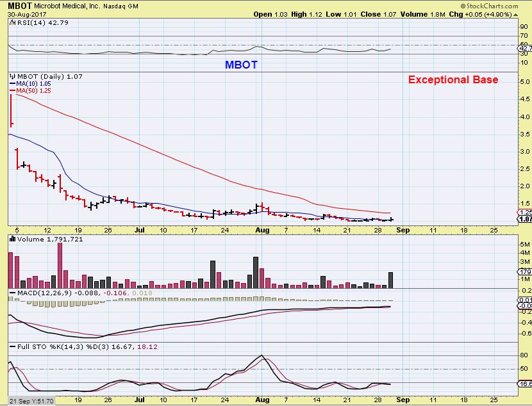Click the candlestick icon beside MBOT (Daily)
This screenshot has height=406, width=532.
13,76
